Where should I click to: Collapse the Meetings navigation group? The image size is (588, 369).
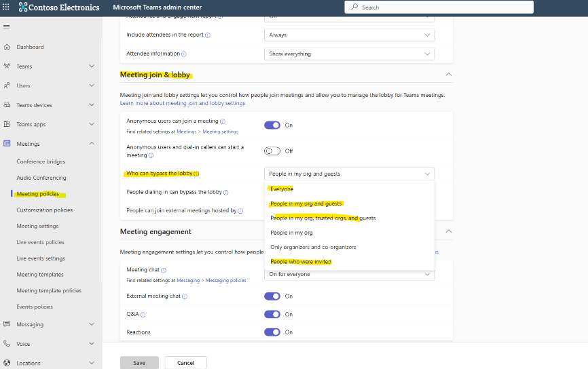click(x=92, y=144)
